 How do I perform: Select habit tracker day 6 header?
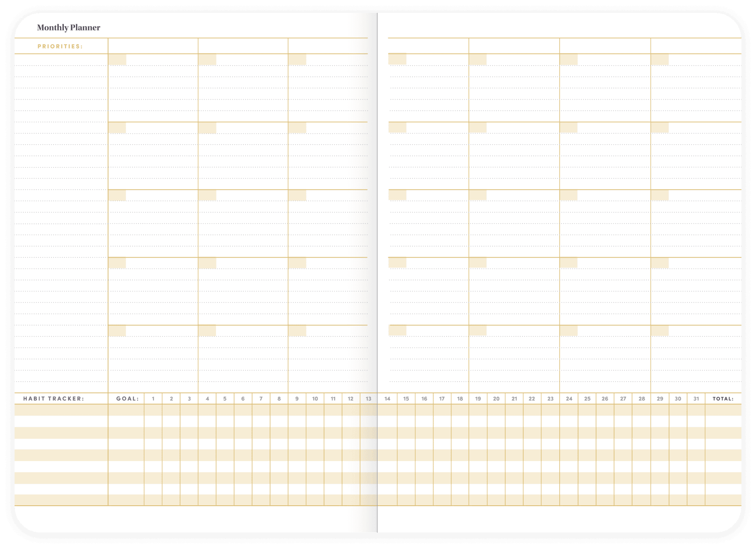click(243, 398)
